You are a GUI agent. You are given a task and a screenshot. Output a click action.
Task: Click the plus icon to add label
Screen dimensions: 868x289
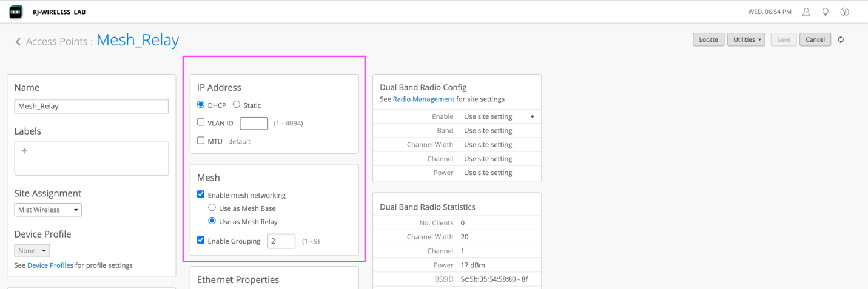click(x=24, y=151)
